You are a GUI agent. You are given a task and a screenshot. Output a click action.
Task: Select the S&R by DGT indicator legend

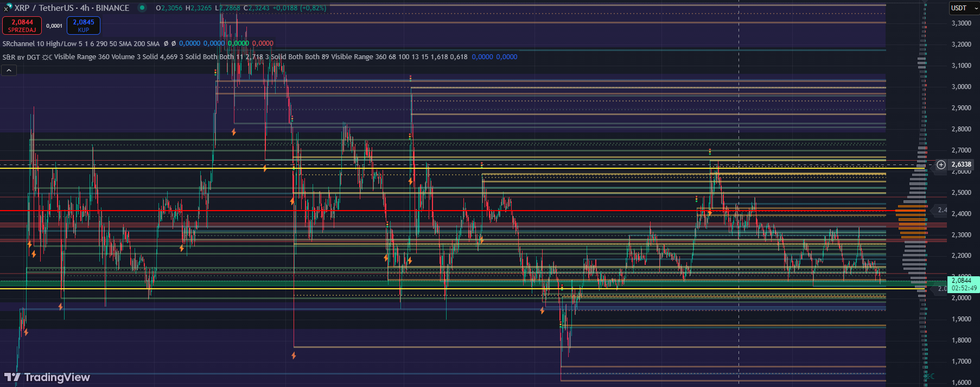click(x=21, y=57)
